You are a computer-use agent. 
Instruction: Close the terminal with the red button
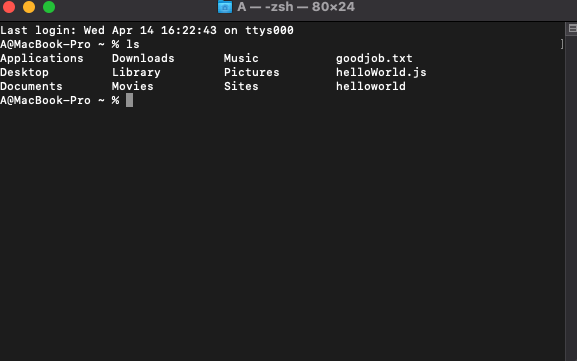coord(9,7)
